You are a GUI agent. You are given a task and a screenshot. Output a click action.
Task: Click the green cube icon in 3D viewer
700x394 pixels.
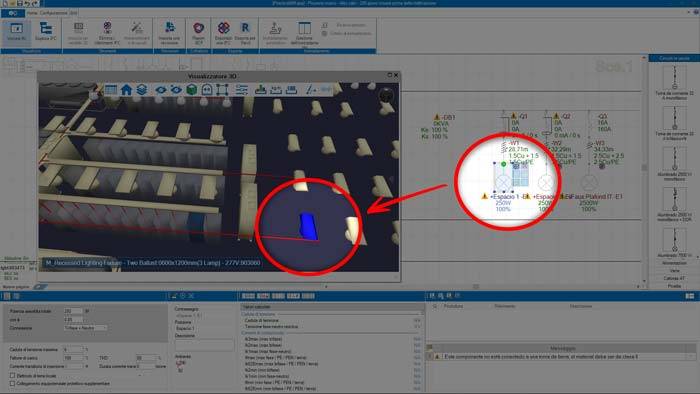tap(192, 90)
